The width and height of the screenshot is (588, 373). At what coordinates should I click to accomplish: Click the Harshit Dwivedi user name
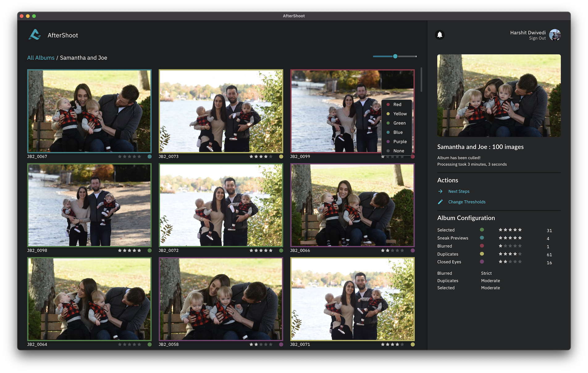[x=528, y=33]
